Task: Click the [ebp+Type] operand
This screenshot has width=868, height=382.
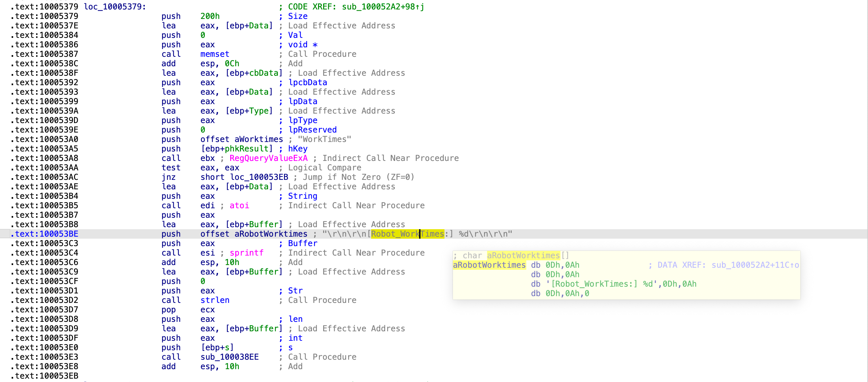Action: (249, 111)
